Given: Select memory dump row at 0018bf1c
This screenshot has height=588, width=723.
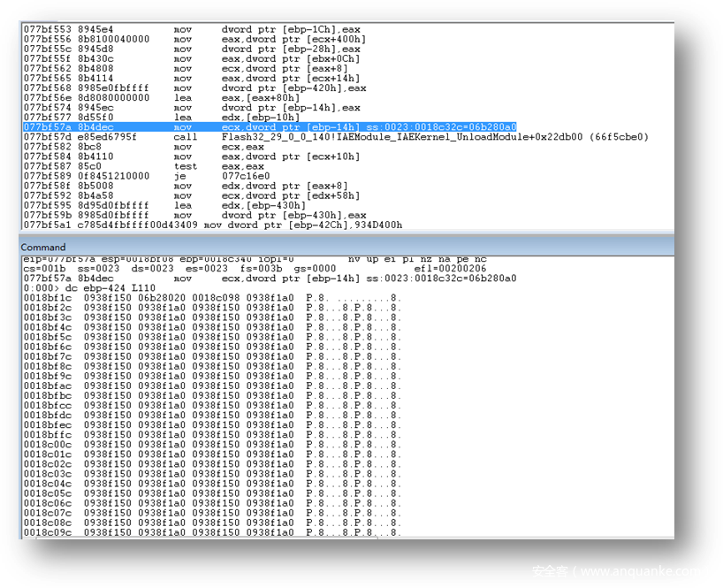Looking at the screenshot, I should 212,297.
